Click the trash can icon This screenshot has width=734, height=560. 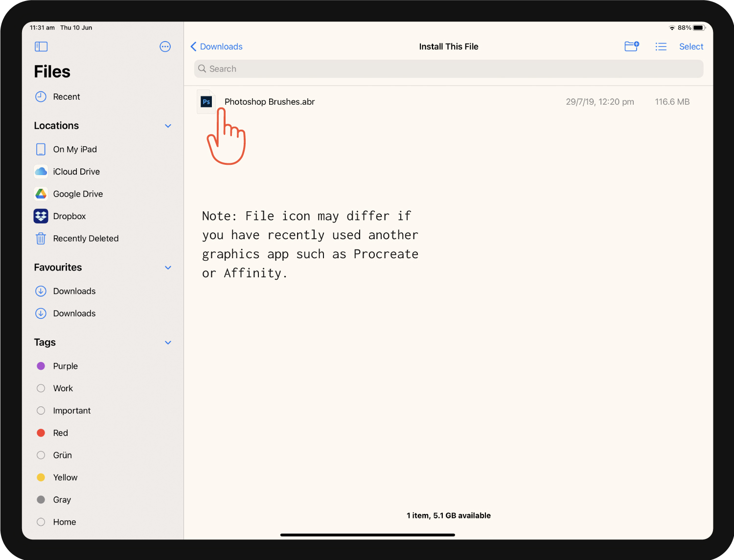pos(41,239)
